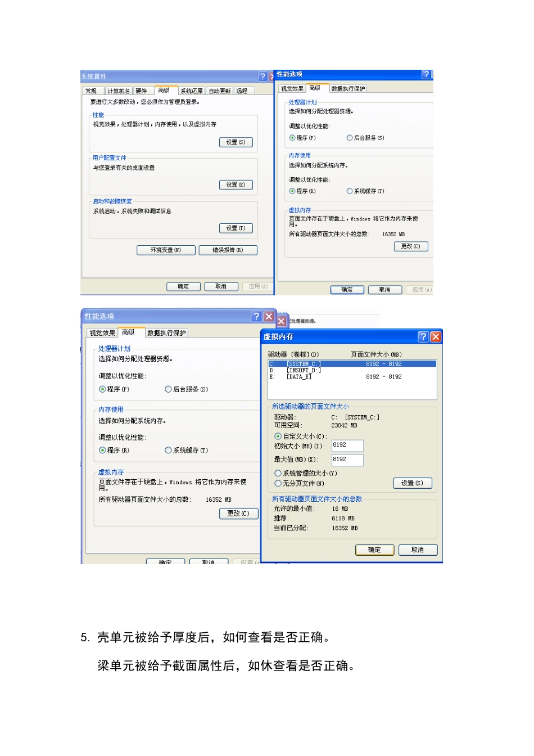
Task: Choose 系统管理的大小(Y) option
Action: (x=306, y=473)
